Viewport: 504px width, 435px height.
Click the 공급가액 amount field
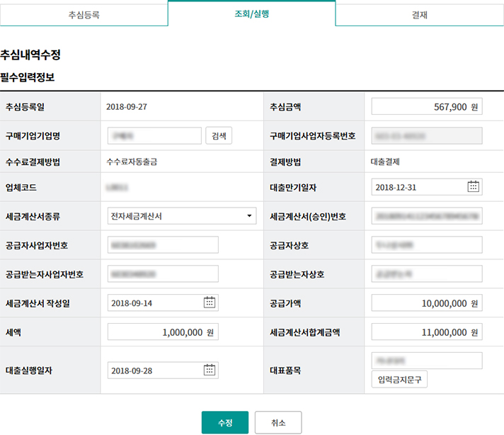[x=426, y=303]
